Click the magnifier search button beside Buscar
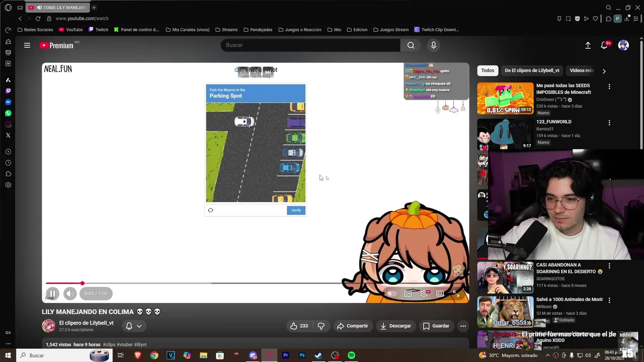This screenshot has width=644, height=362. click(411, 45)
